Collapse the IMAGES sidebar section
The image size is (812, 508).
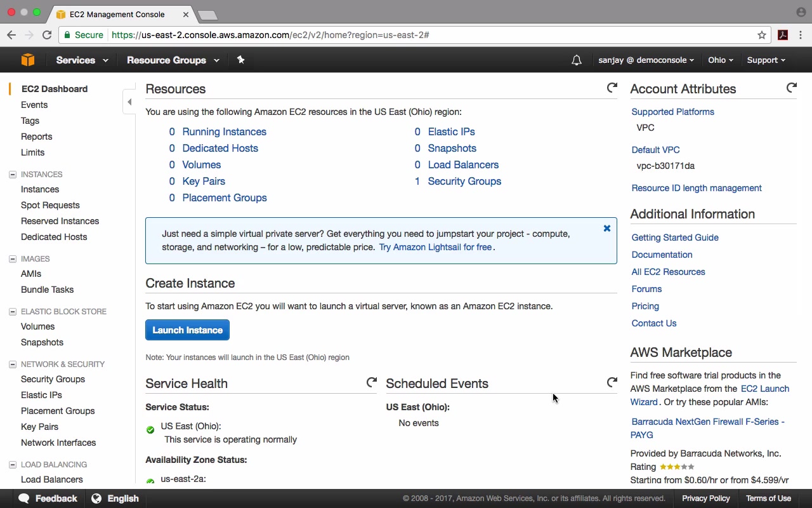[x=12, y=258]
